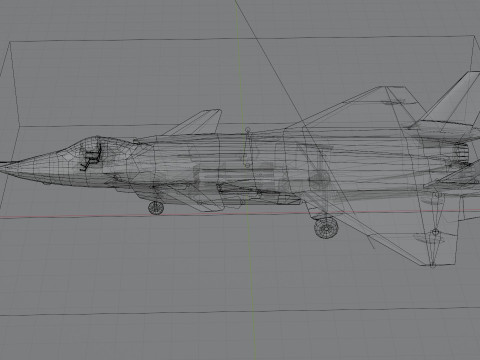
Task: Select the engine exhaust nozzle at rear
Action: point(463,155)
